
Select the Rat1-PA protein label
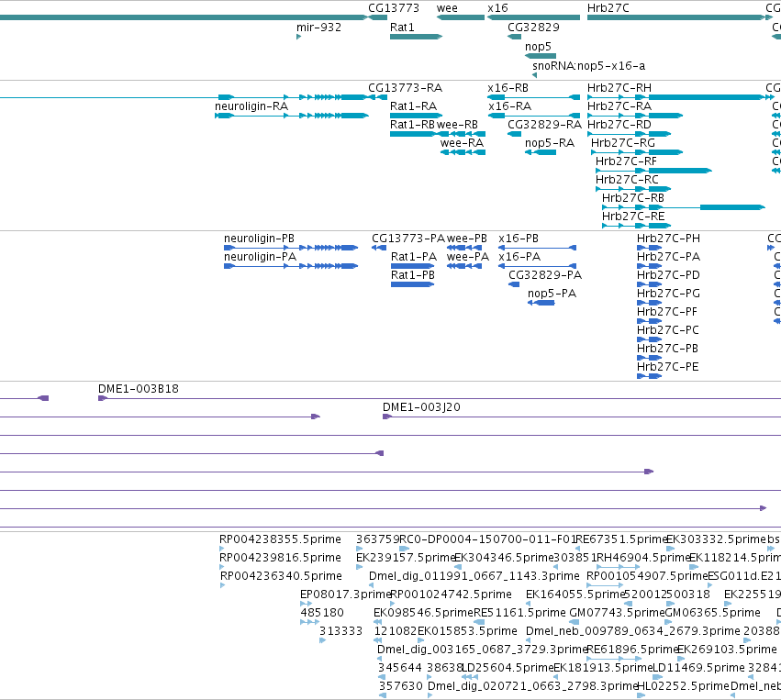click(x=414, y=257)
